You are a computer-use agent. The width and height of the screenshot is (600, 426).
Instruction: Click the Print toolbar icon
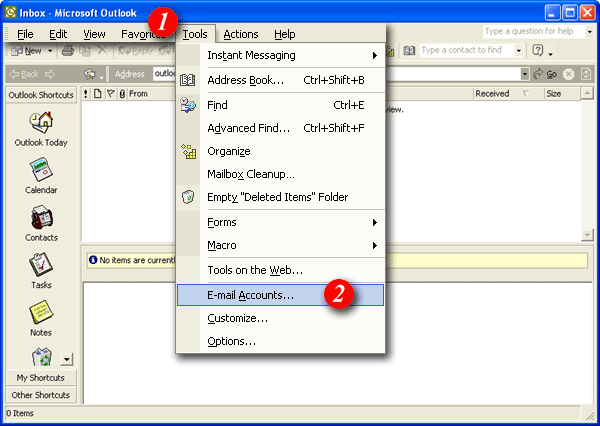[67, 50]
